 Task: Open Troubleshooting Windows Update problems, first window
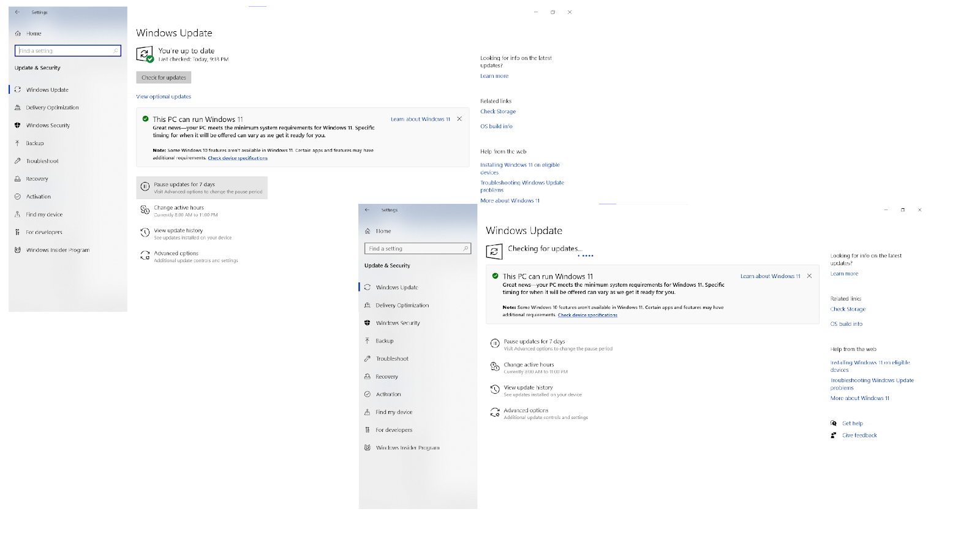(x=522, y=186)
